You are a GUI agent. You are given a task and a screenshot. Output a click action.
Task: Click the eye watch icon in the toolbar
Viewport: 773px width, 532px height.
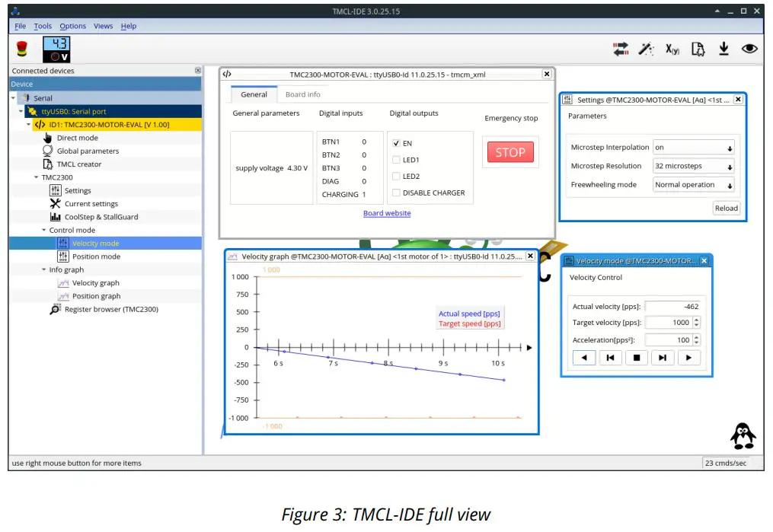click(x=749, y=49)
